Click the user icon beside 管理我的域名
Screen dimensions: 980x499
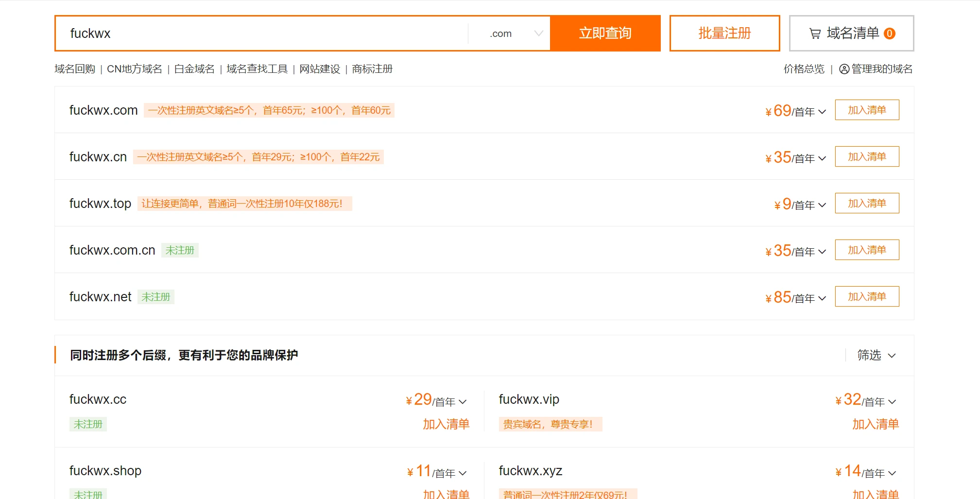844,69
